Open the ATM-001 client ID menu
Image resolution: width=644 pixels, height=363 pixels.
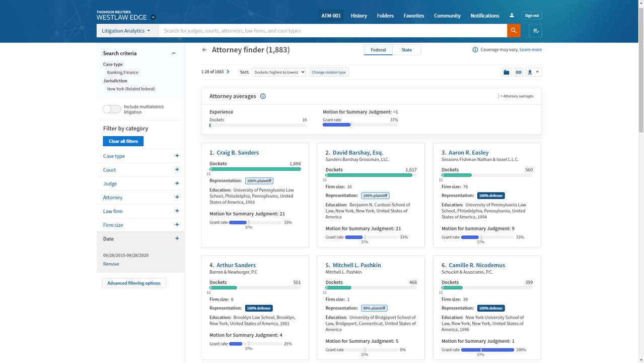[331, 16]
